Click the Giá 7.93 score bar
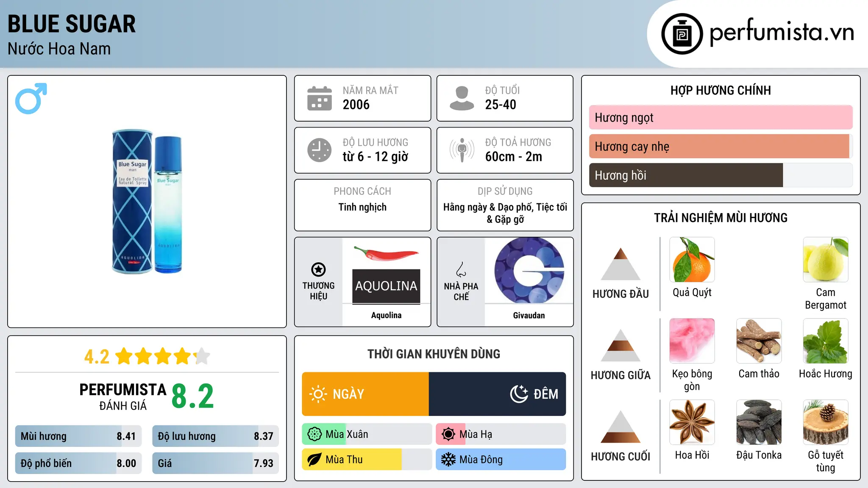Image resolution: width=868 pixels, height=488 pixels. coord(215,463)
